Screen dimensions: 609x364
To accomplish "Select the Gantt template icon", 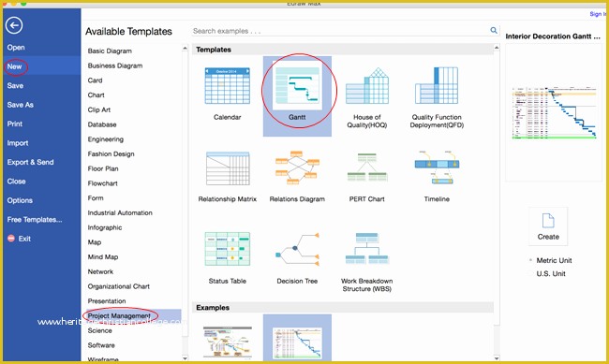I will point(297,85).
